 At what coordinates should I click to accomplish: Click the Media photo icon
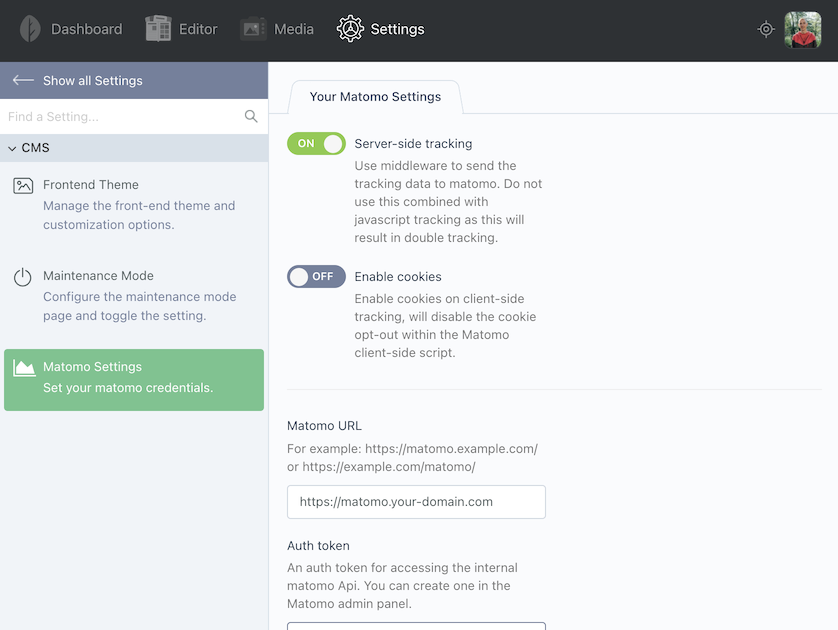point(253,29)
